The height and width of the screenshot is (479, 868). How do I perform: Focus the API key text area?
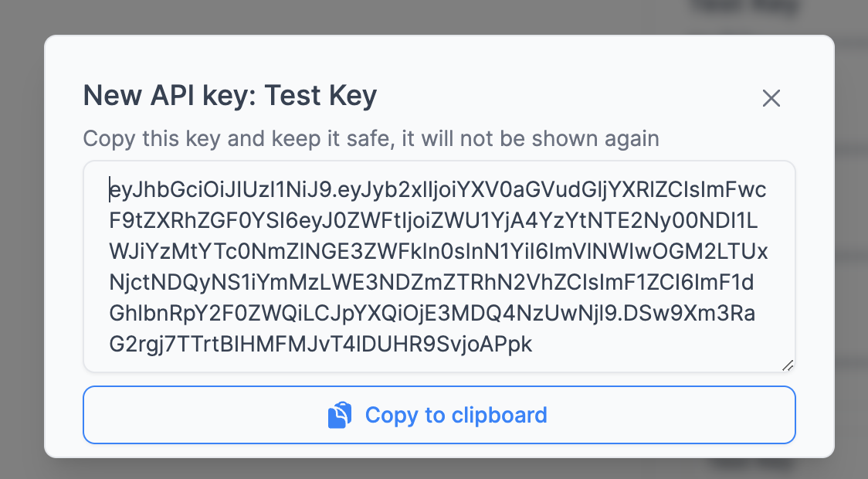[x=439, y=267]
